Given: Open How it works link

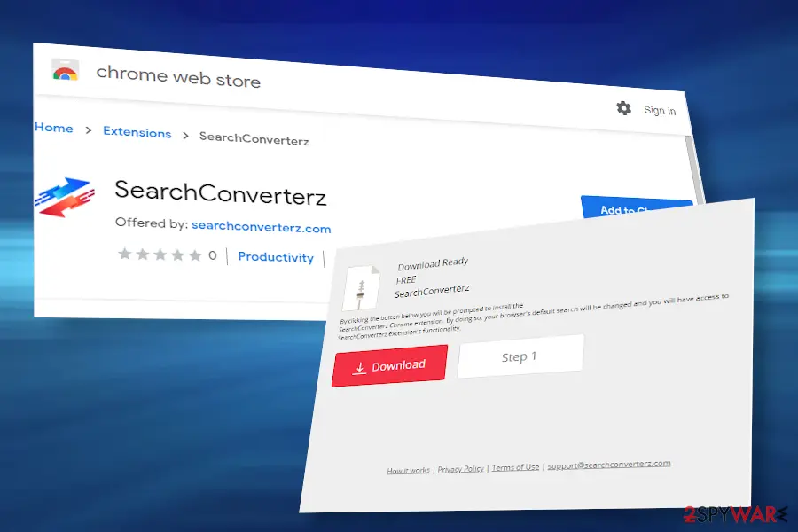Looking at the screenshot, I should pyautogui.click(x=408, y=471).
